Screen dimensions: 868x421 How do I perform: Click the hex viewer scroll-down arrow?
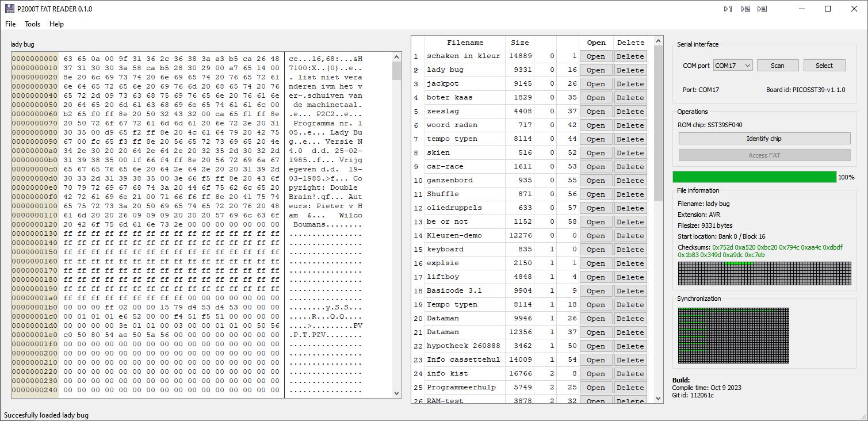pyautogui.click(x=396, y=393)
